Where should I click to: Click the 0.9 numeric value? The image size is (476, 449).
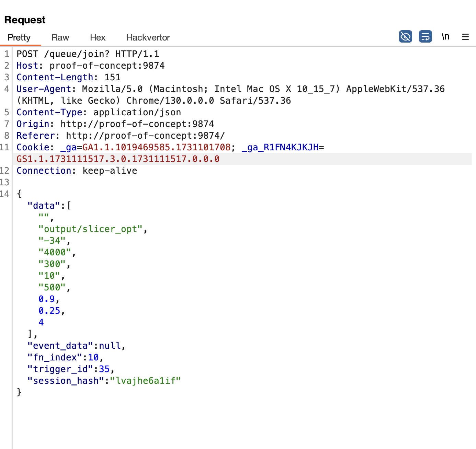click(47, 299)
